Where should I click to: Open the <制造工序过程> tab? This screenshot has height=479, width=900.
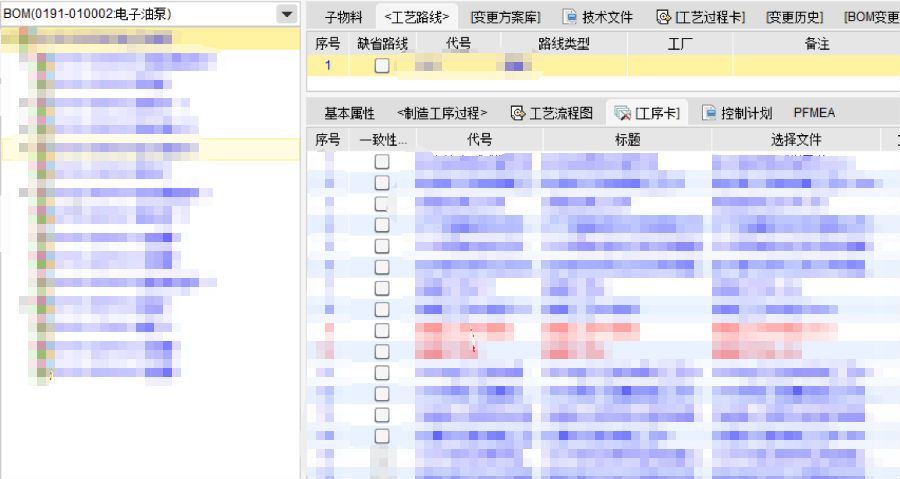442,113
